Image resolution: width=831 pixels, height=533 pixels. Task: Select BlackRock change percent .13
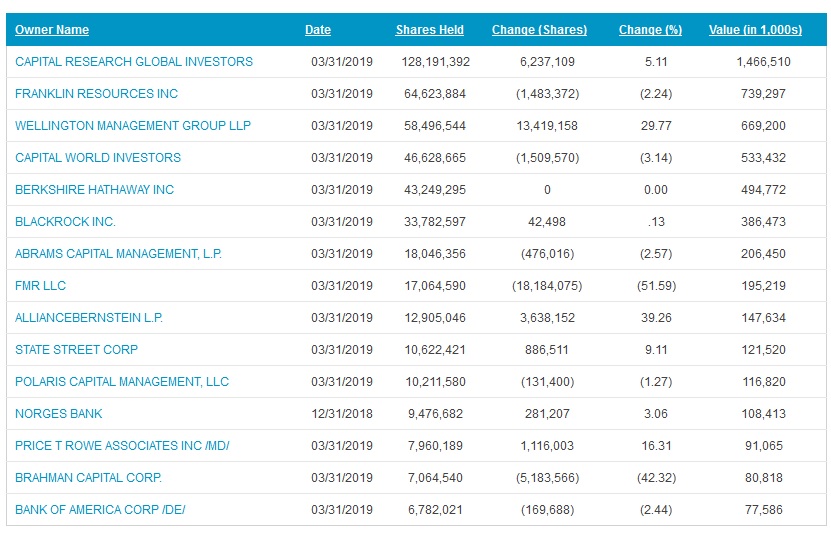click(x=656, y=221)
